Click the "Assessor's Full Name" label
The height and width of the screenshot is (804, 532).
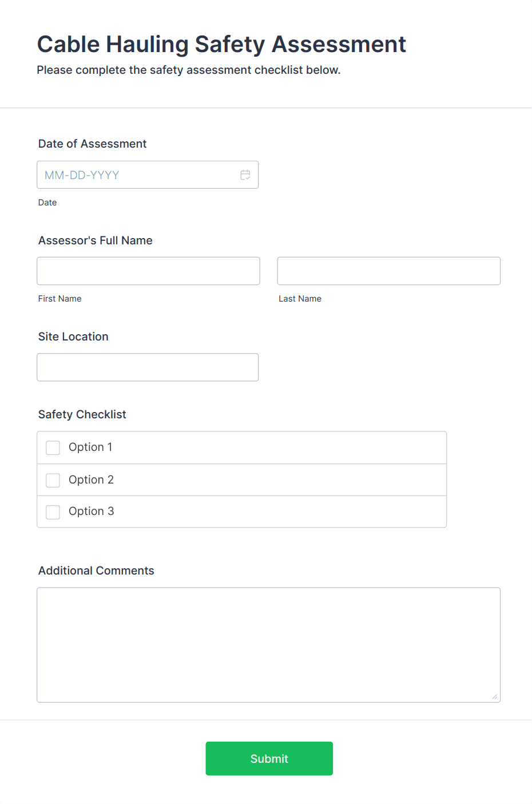point(95,241)
